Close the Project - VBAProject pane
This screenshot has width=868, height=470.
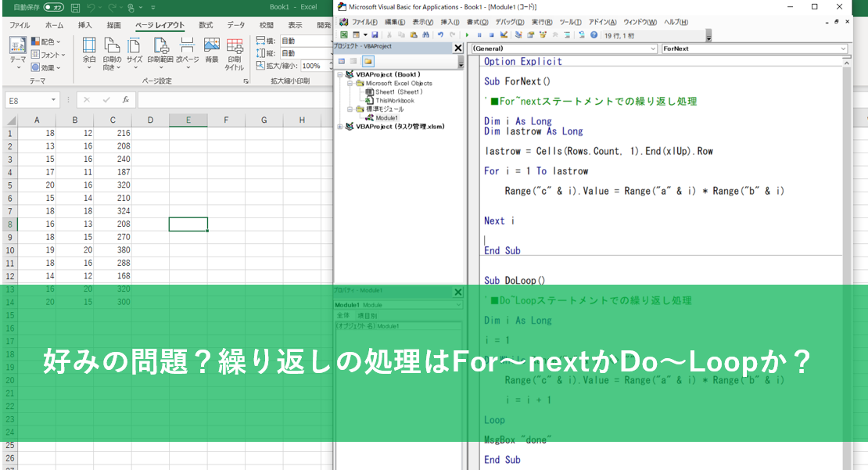(x=458, y=48)
